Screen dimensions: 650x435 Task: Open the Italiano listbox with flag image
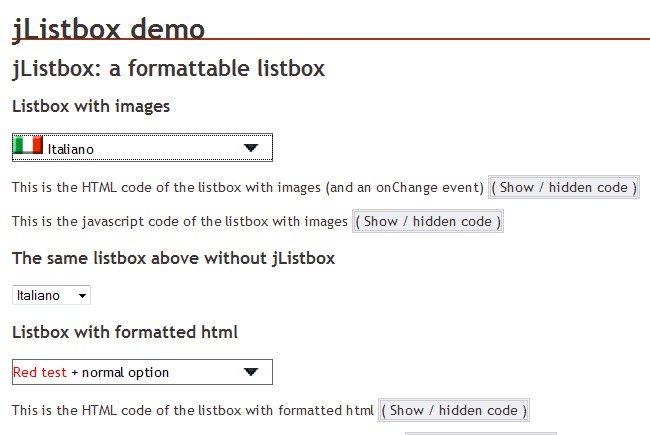click(142, 148)
